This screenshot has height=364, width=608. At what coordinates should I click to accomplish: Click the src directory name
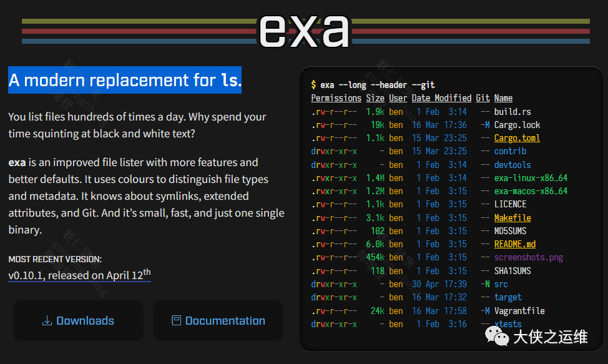pyautogui.click(x=501, y=284)
